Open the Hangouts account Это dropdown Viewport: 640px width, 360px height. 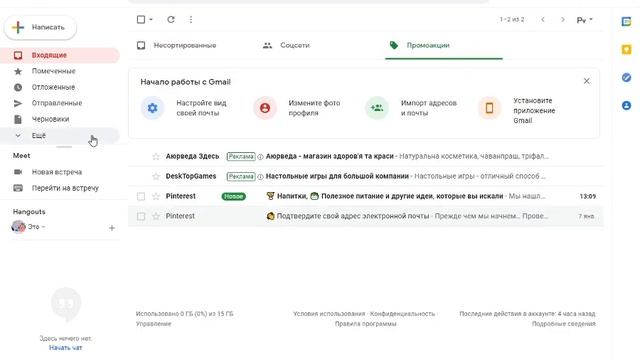tap(36, 227)
